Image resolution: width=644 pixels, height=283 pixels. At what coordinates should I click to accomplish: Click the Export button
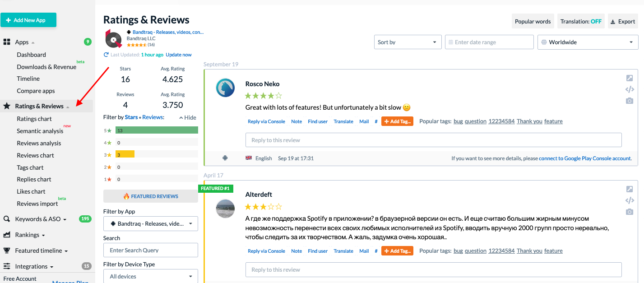coord(623,21)
